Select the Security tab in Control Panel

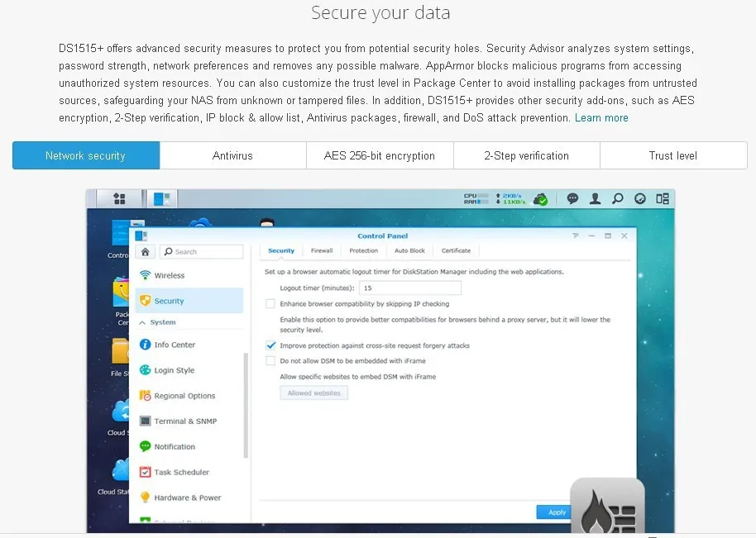281,250
